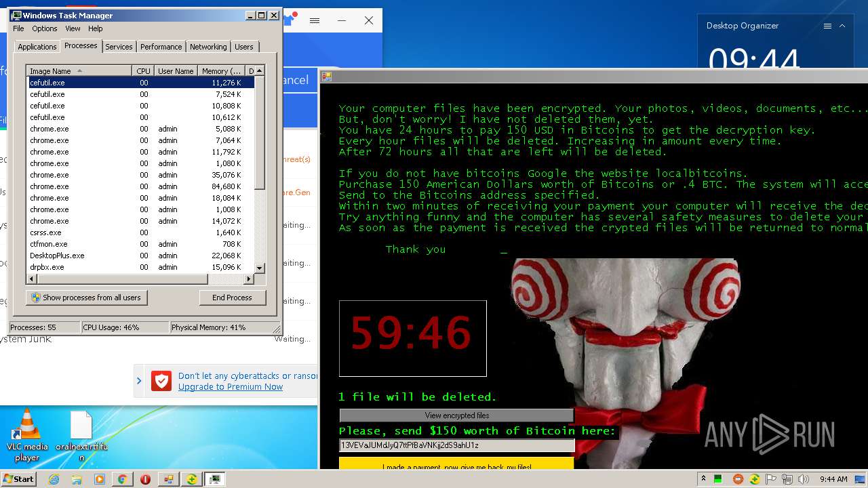Expand the antivirus banner chevron arrow
This screenshot has height=488, width=868.
(x=139, y=381)
